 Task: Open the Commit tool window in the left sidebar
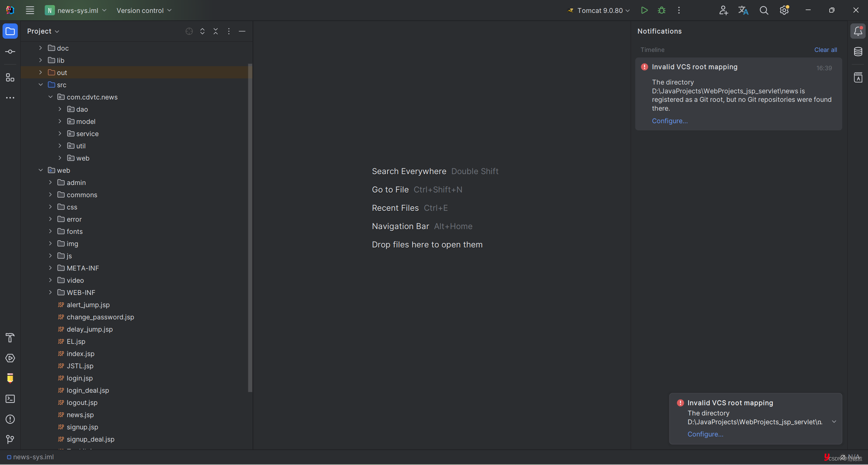point(10,52)
